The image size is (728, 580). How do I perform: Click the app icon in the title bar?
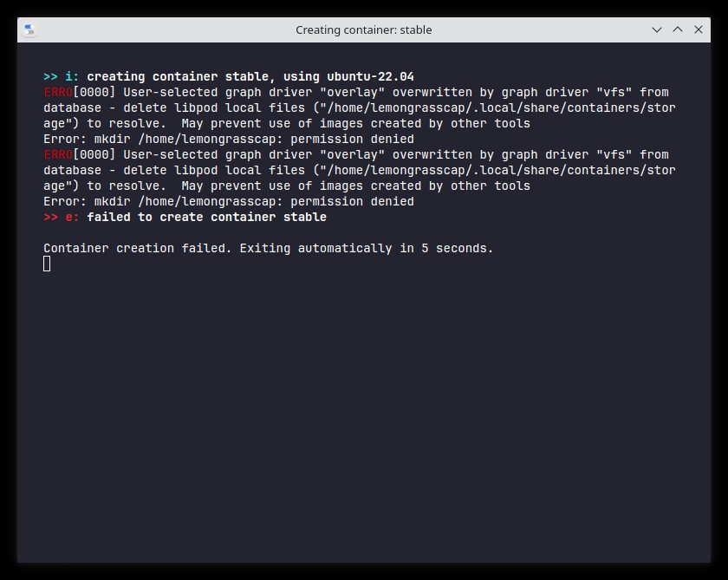29,29
